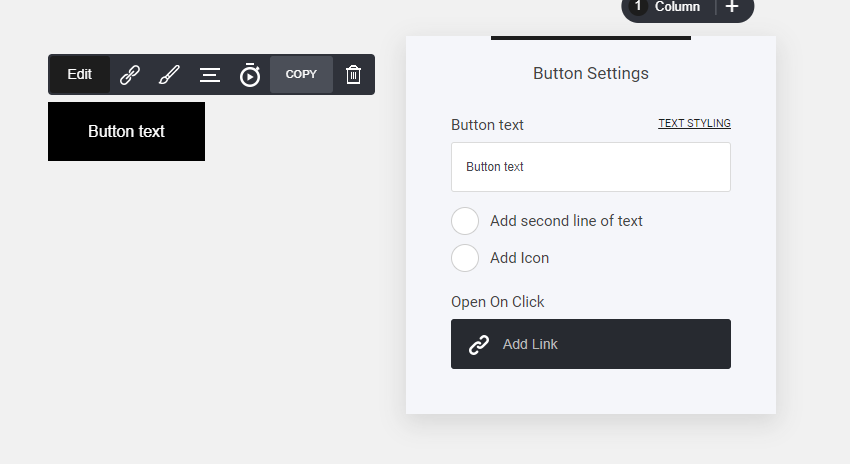Click the Add Icon label text
850x464 pixels.
[519, 258]
